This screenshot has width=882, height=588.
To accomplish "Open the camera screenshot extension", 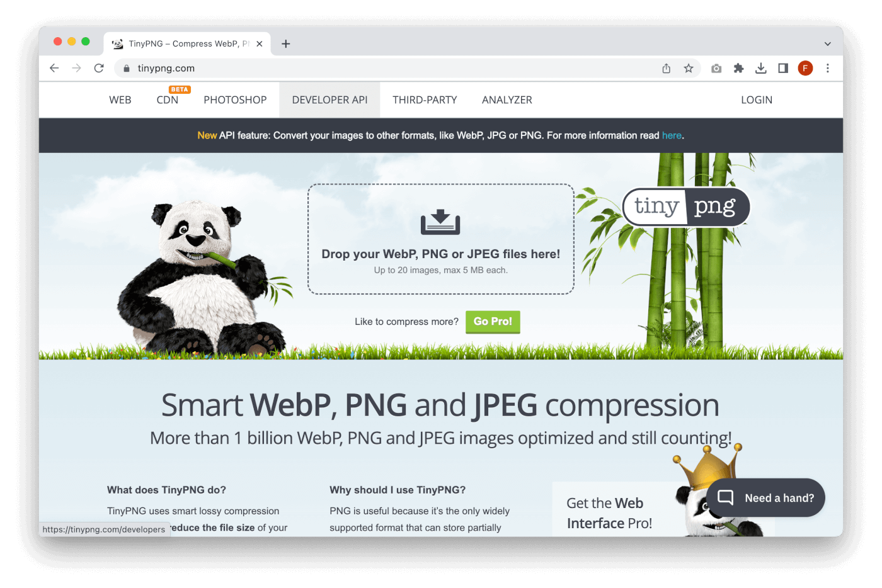I will 716,68.
